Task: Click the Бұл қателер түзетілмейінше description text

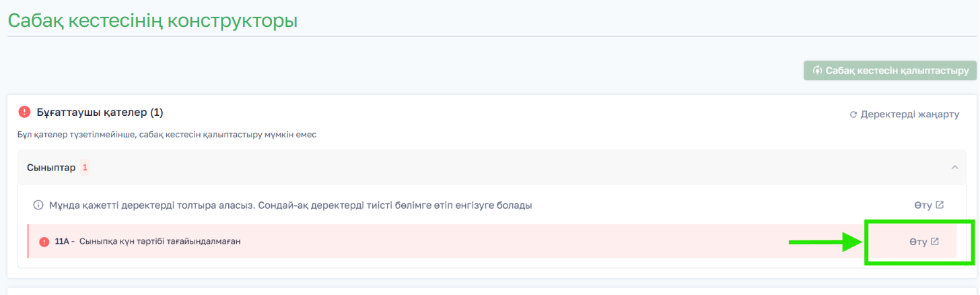Action: tap(167, 135)
